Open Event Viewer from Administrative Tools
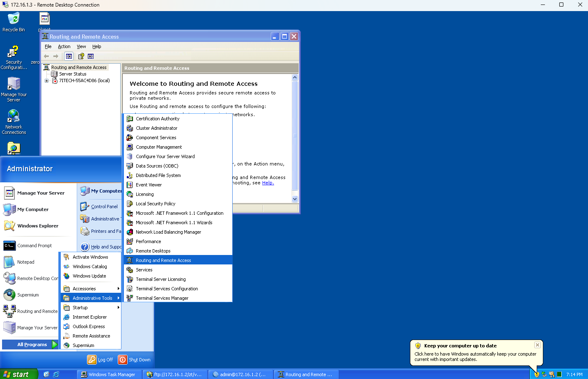588x379 pixels. pos(149,185)
